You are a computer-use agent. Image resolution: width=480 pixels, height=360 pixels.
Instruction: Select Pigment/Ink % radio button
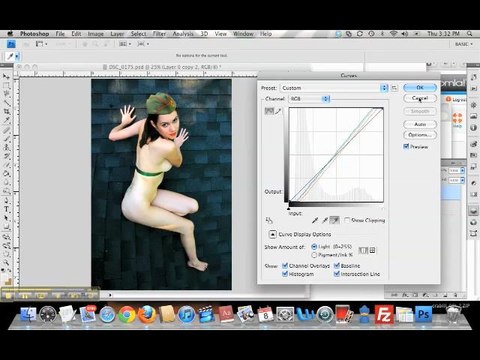(x=314, y=255)
